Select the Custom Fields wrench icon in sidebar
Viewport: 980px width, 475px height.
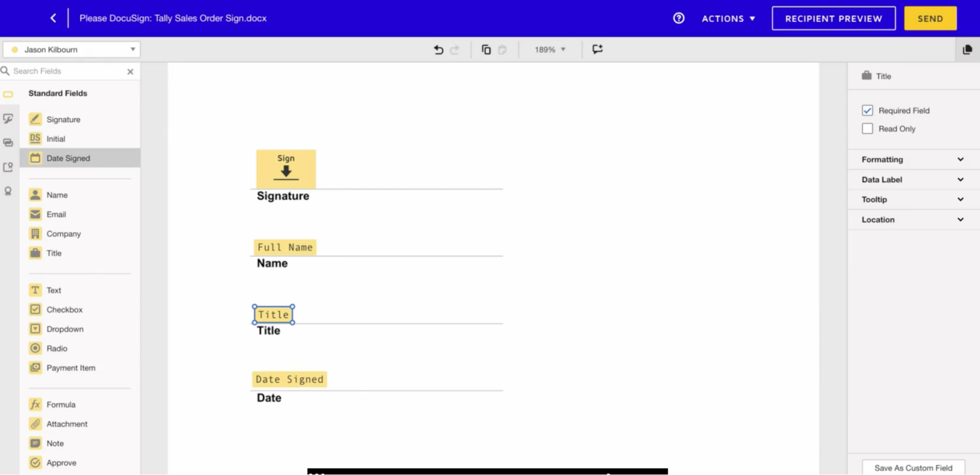point(8,118)
